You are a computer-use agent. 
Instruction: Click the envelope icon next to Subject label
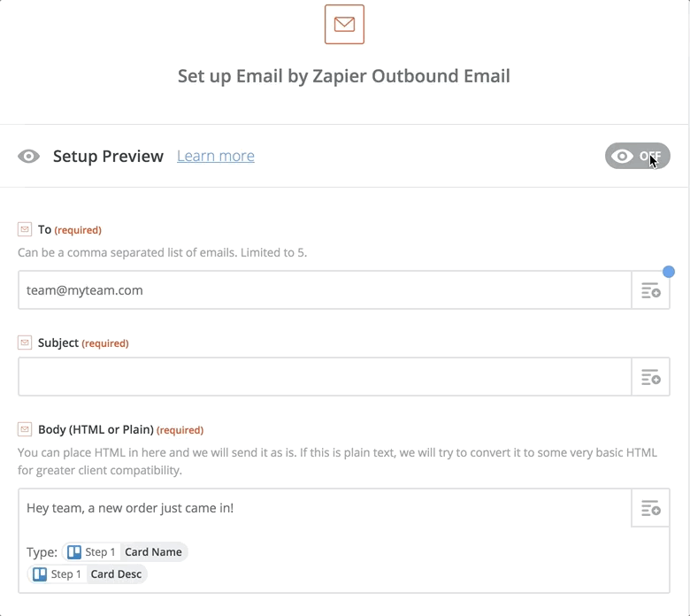click(x=25, y=343)
